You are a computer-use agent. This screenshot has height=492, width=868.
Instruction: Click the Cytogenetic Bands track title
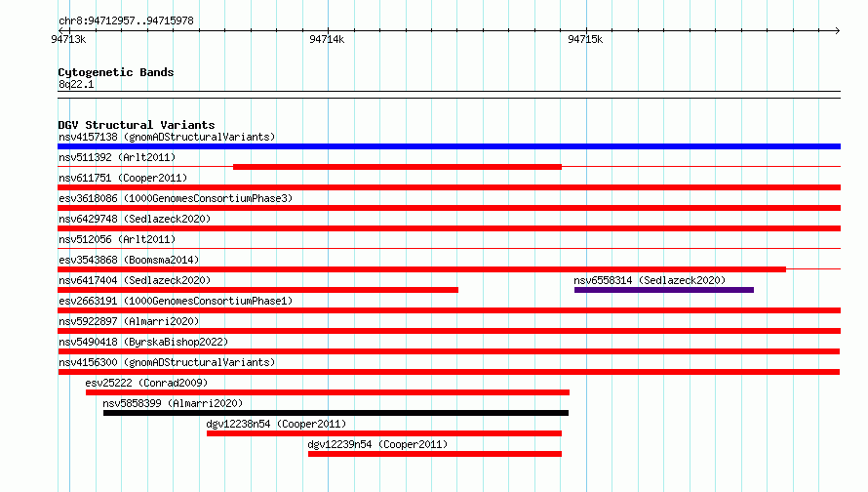click(x=116, y=72)
